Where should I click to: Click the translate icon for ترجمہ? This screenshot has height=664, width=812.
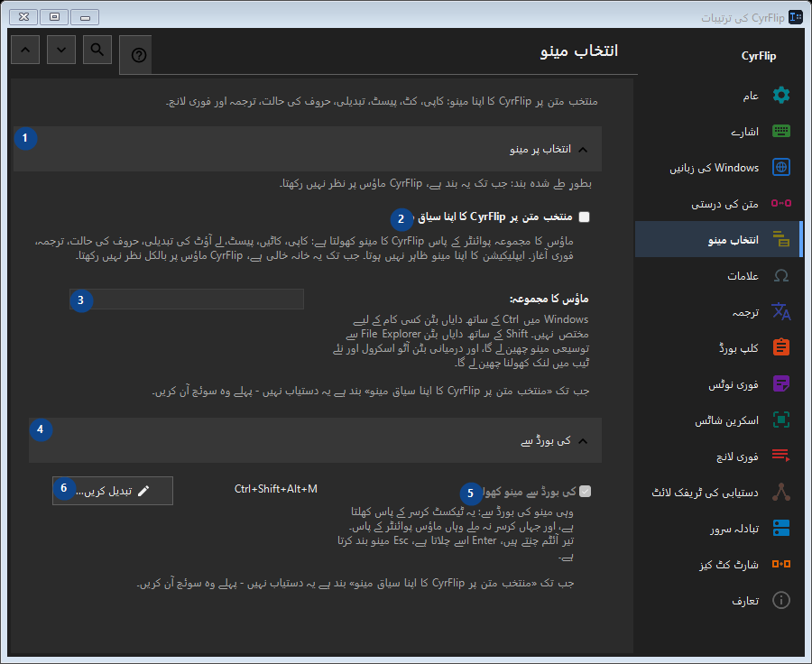[x=781, y=311]
